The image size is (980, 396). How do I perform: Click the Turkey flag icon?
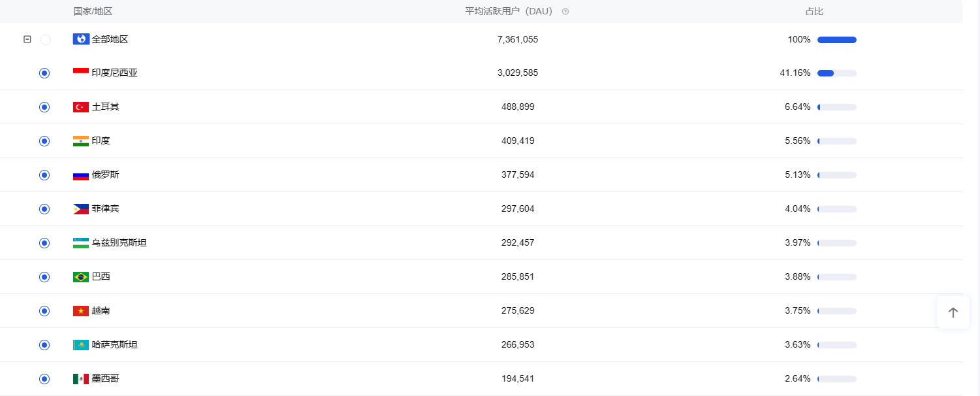[x=81, y=107]
